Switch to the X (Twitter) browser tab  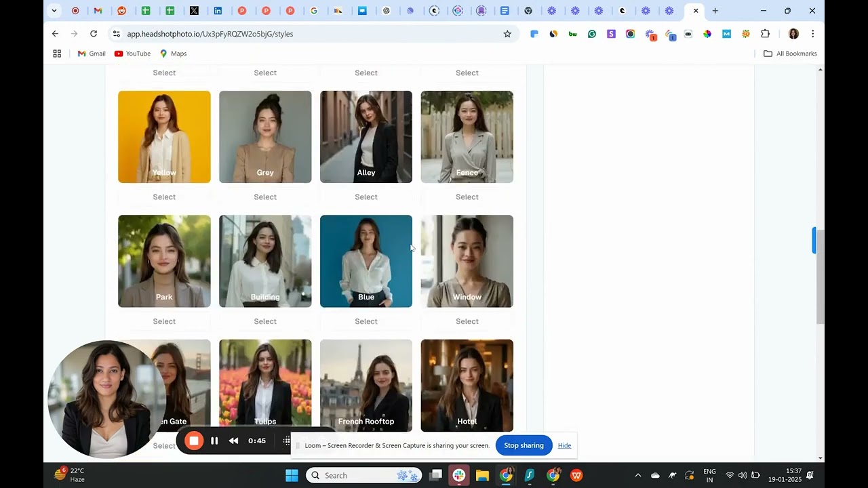coord(194,11)
